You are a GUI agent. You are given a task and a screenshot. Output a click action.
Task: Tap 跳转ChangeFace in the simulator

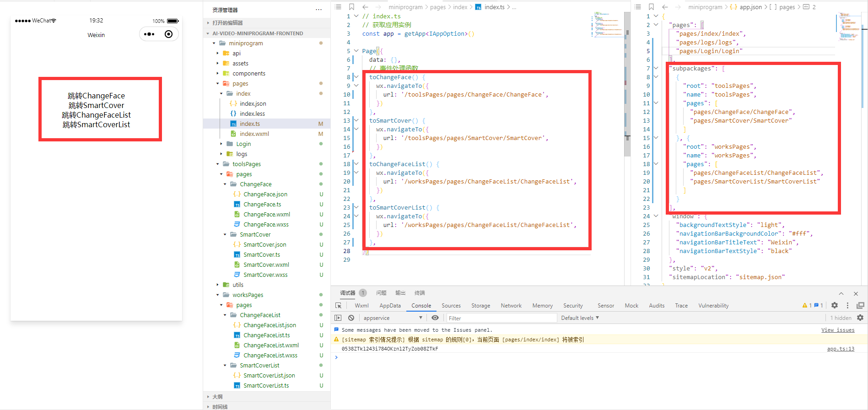(96, 96)
